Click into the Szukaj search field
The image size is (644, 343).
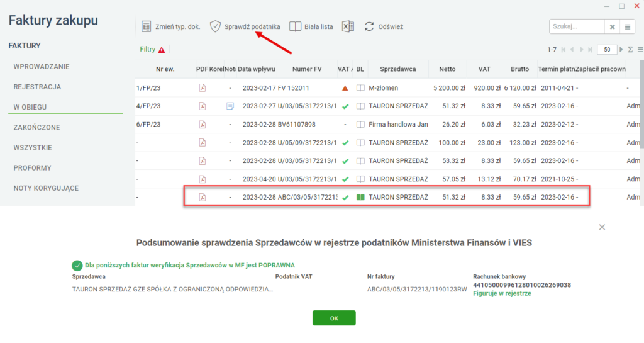click(577, 26)
